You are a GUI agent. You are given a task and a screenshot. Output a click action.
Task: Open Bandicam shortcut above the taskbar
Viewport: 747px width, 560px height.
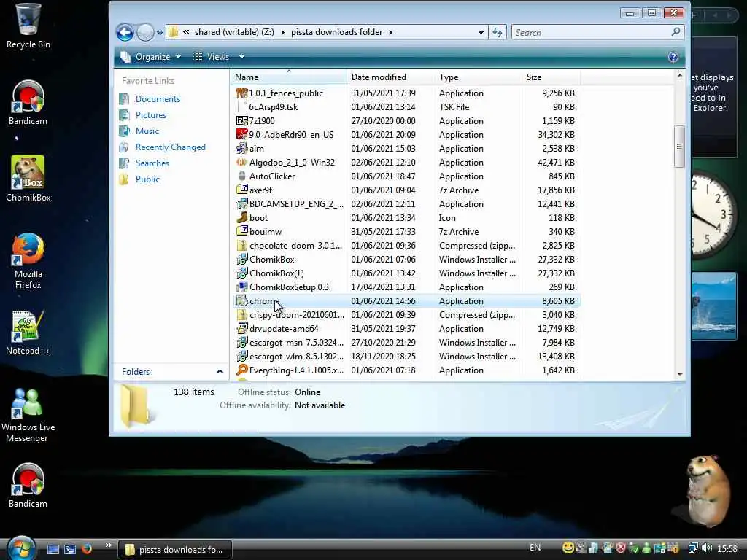pyautogui.click(x=28, y=486)
